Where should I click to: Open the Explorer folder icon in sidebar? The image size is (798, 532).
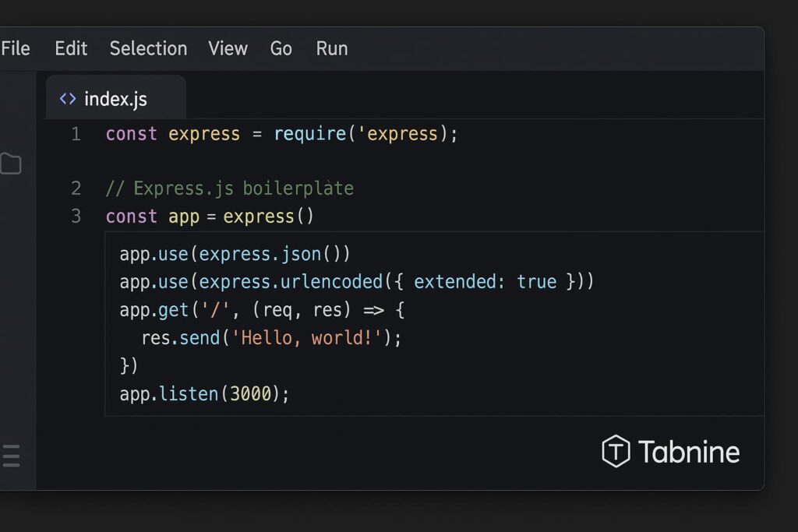tap(11, 164)
